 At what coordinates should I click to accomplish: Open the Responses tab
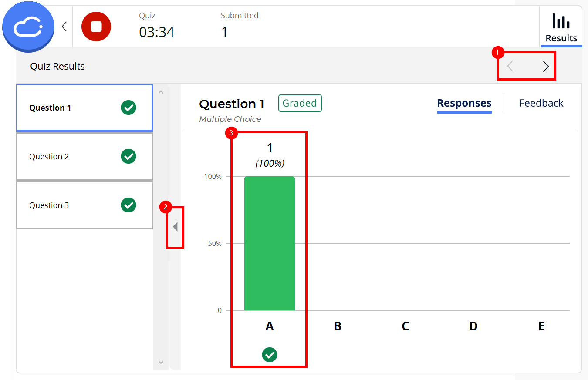pyautogui.click(x=464, y=103)
